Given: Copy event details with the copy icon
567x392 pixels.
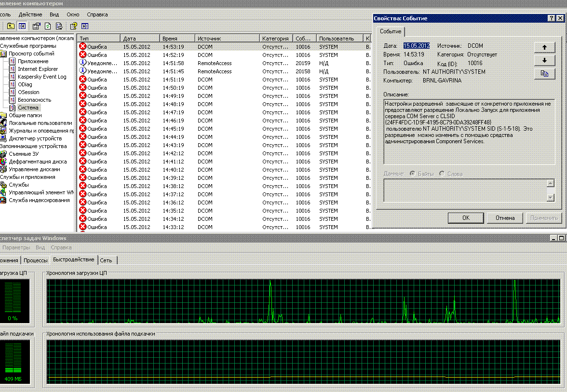Looking at the screenshot, I should point(544,73).
